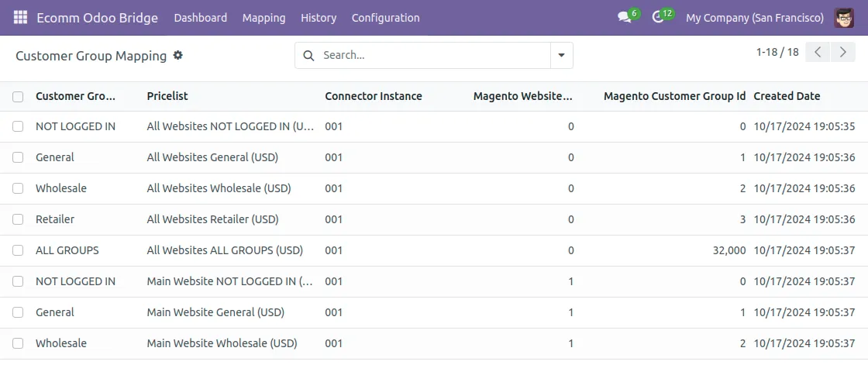Click Connector Instance 001 in Retailer row
Image resolution: width=868 pixels, height=365 pixels.
(334, 219)
